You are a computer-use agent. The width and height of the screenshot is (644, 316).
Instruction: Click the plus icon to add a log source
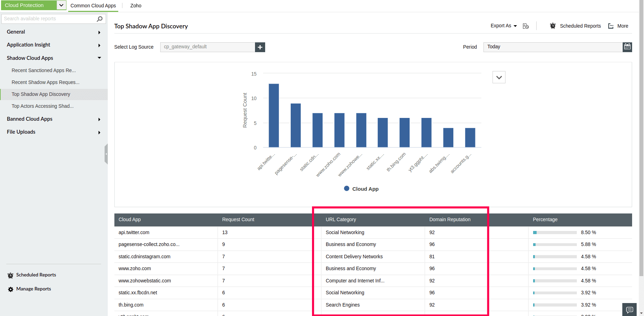click(x=260, y=47)
